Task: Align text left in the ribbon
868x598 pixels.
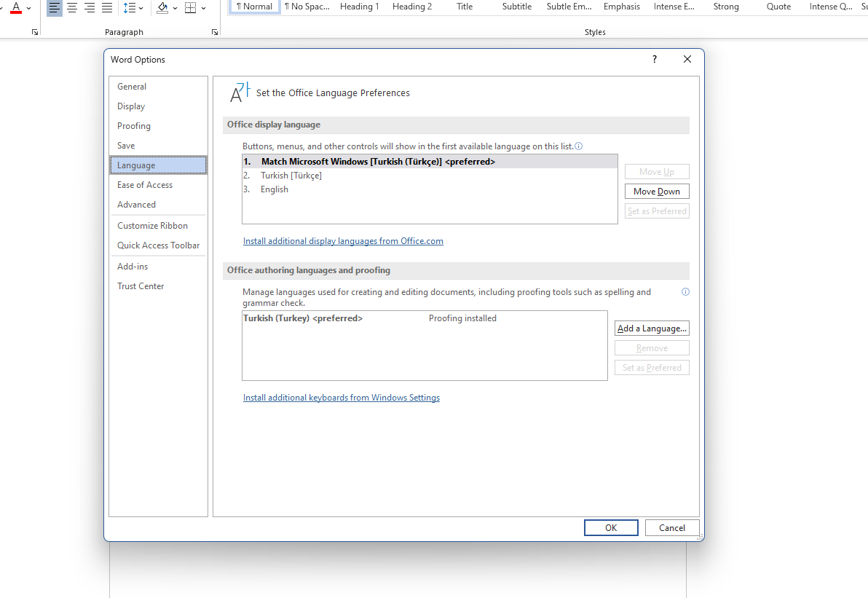Action: (x=54, y=8)
